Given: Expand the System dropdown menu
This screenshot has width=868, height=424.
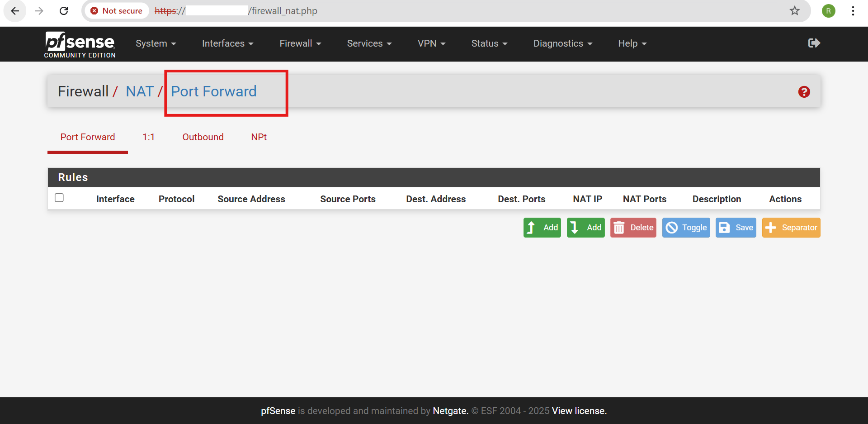Looking at the screenshot, I should click(156, 43).
